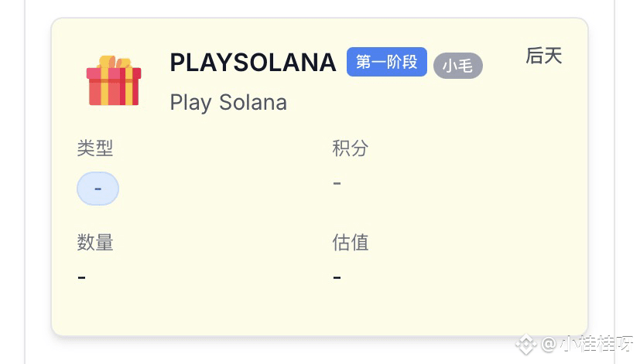The height and width of the screenshot is (364, 640).
Task: Click the 后天 date label
Action: click(543, 56)
